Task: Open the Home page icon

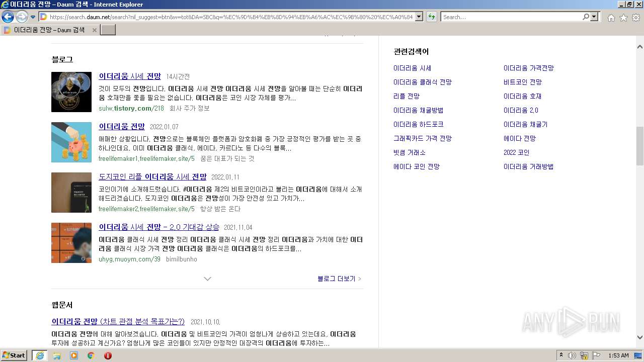Action: [x=611, y=18]
